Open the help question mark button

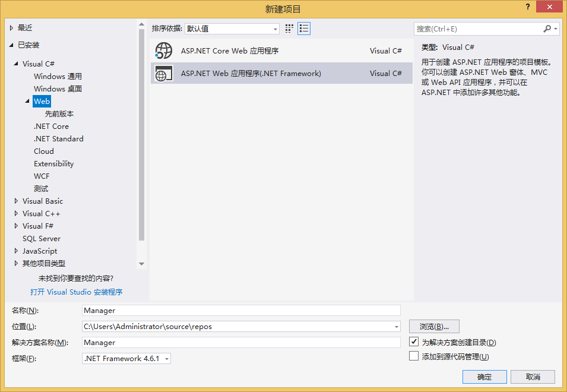pyautogui.click(x=528, y=7)
